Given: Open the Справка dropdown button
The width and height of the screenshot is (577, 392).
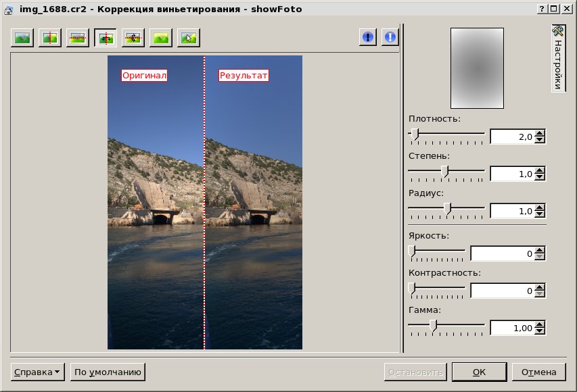Looking at the screenshot, I should [x=37, y=372].
